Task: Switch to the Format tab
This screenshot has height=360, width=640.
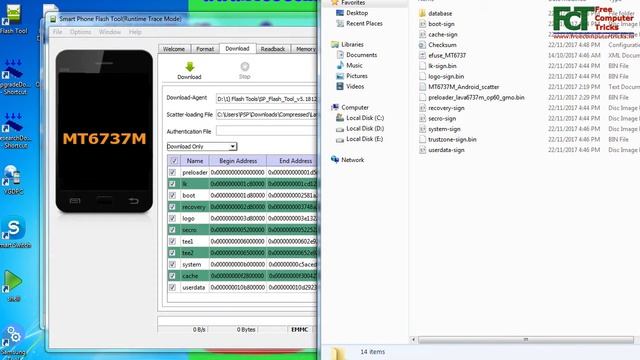Action: [x=205, y=49]
